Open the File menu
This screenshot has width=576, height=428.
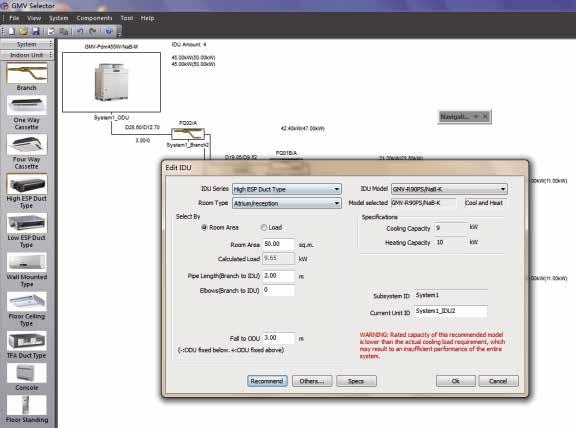(14, 18)
